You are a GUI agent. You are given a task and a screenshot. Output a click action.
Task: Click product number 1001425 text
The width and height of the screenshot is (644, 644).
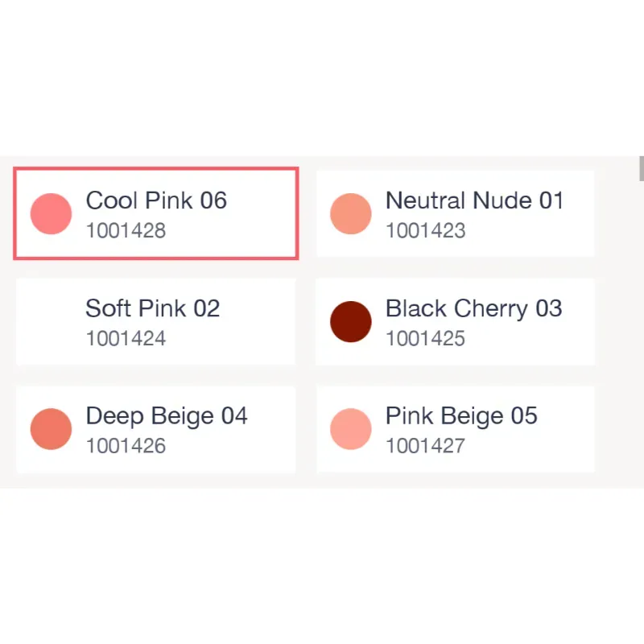(x=426, y=339)
